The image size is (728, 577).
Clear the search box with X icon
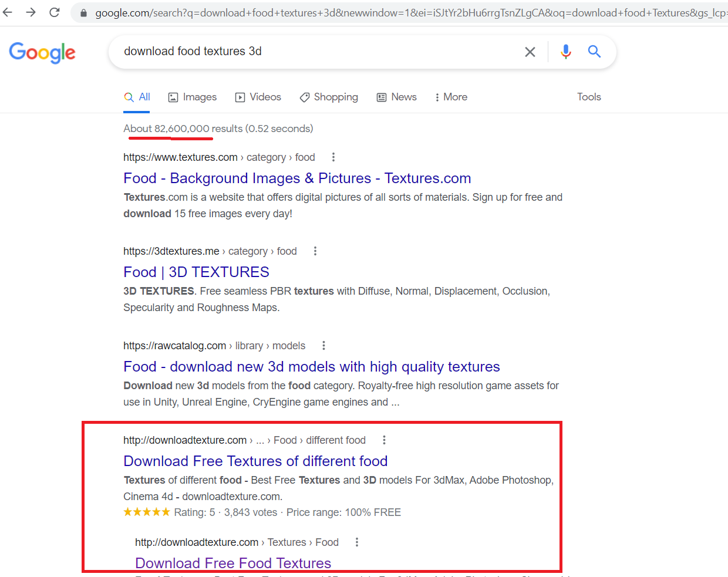coord(530,52)
